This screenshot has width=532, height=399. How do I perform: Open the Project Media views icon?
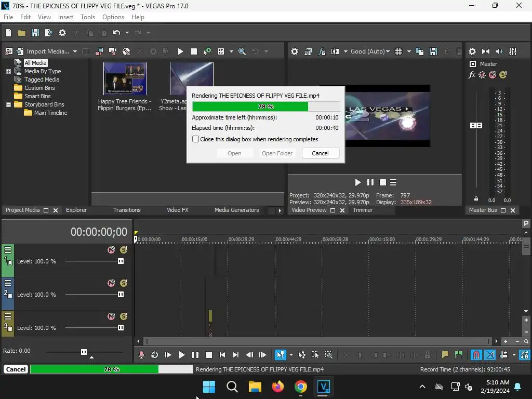221,51
